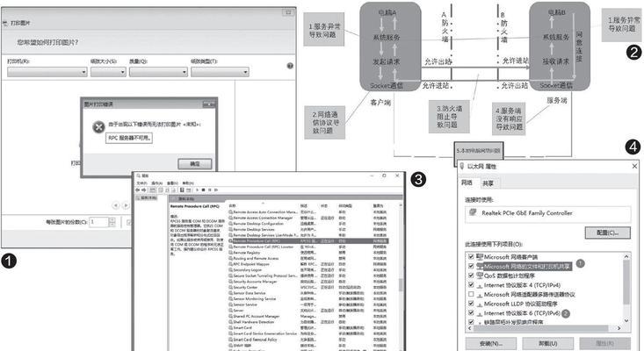This screenshot has width=644, height=351.
Task: Show next page arrow in print preview
Action: click(x=127, y=205)
